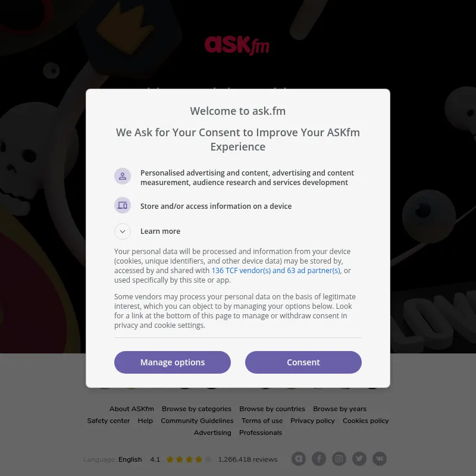The width and height of the screenshot is (476, 476).
Task: Open ASKfm's VK icon
Action: click(x=380, y=459)
